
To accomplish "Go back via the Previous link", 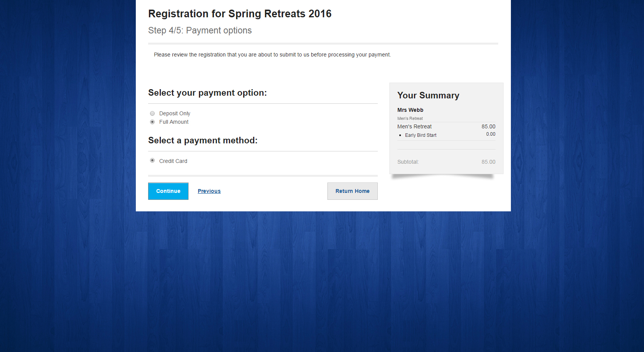I will point(209,191).
